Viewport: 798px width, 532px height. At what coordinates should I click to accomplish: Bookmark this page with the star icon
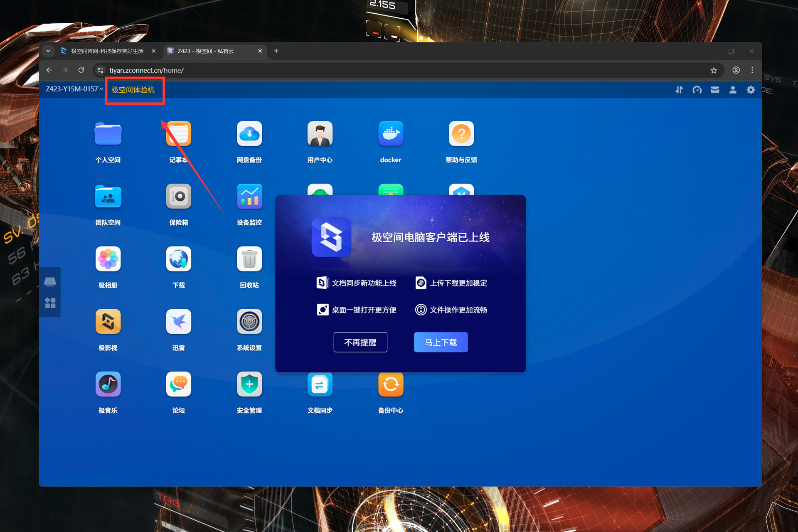[x=714, y=70]
